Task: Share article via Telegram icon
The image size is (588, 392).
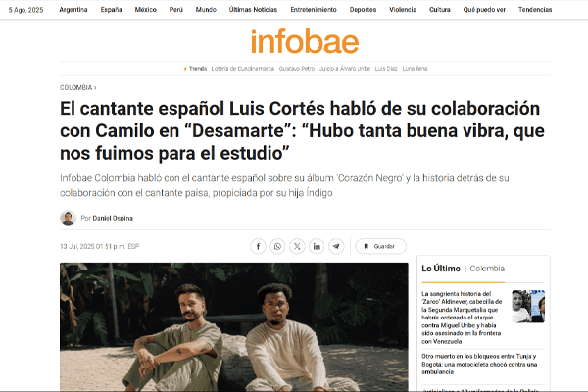Action: point(336,246)
